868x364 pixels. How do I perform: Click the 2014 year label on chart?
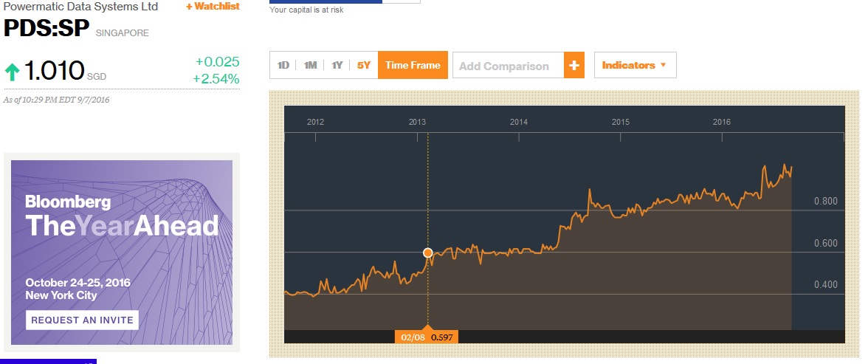(x=519, y=122)
